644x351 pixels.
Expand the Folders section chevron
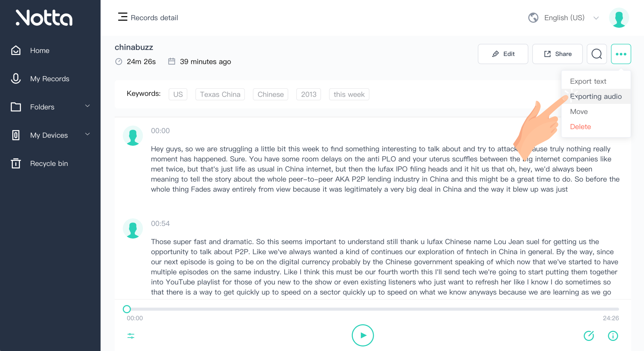pos(87,106)
